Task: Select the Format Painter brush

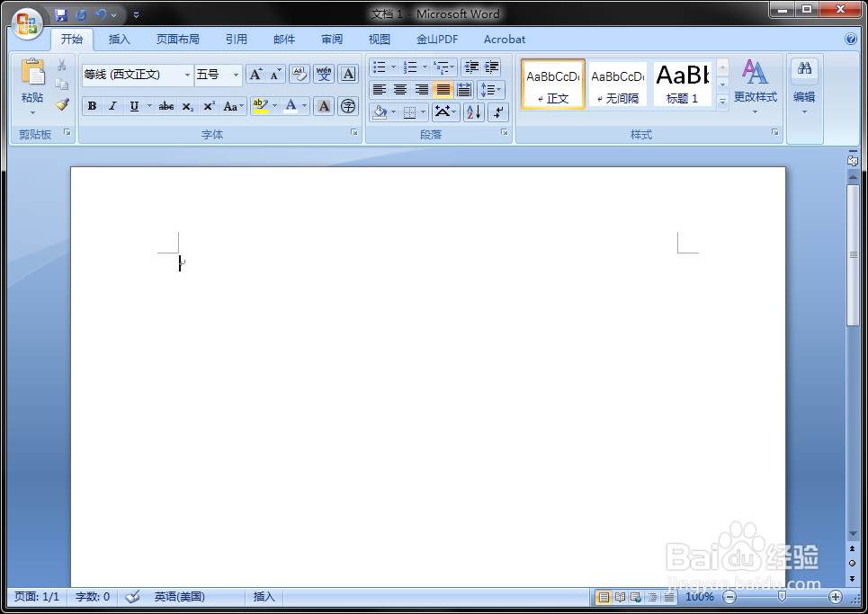Action: [61, 104]
